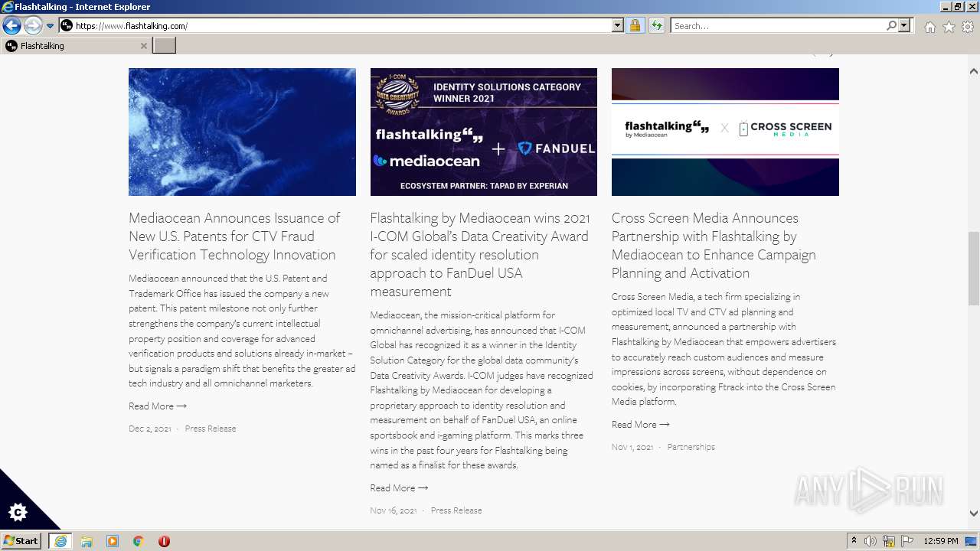Expand the search provider dropdown
980x551 pixels.
[904, 26]
